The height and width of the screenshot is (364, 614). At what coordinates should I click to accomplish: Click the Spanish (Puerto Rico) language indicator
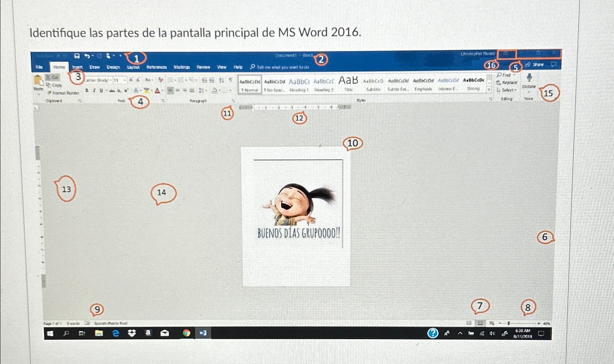tap(111, 323)
